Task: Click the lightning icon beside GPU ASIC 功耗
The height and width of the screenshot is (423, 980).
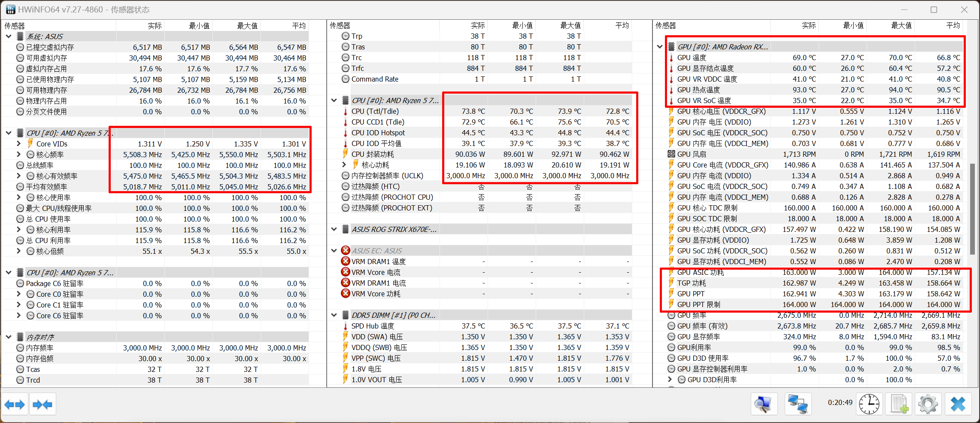Action: tap(671, 272)
